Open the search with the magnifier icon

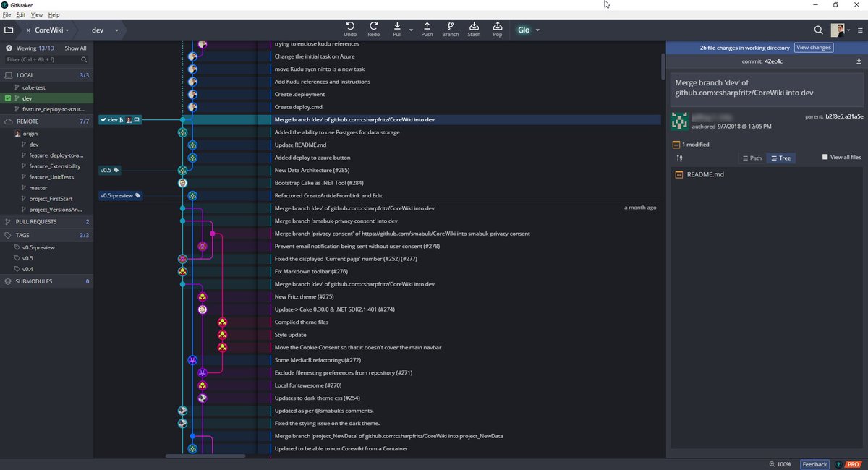pyautogui.click(x=818, y=30)
